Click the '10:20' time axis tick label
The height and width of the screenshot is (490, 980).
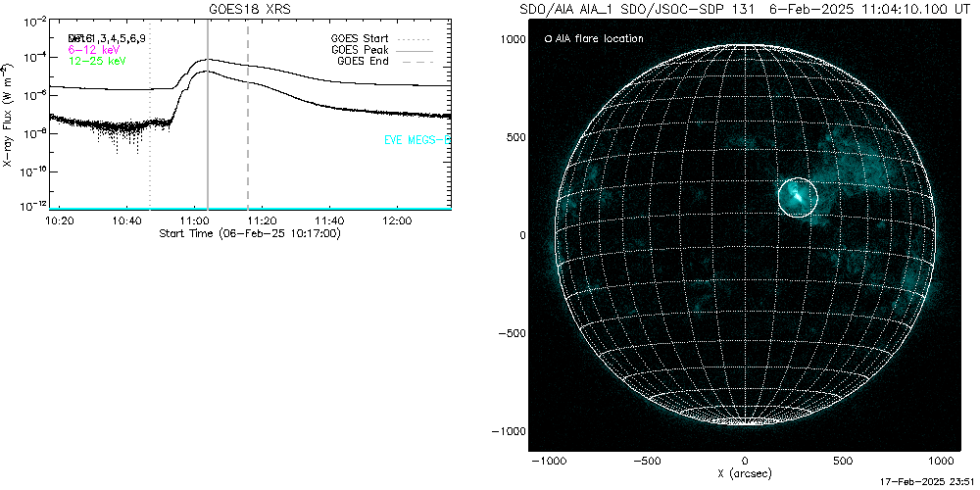pos(61,221)
